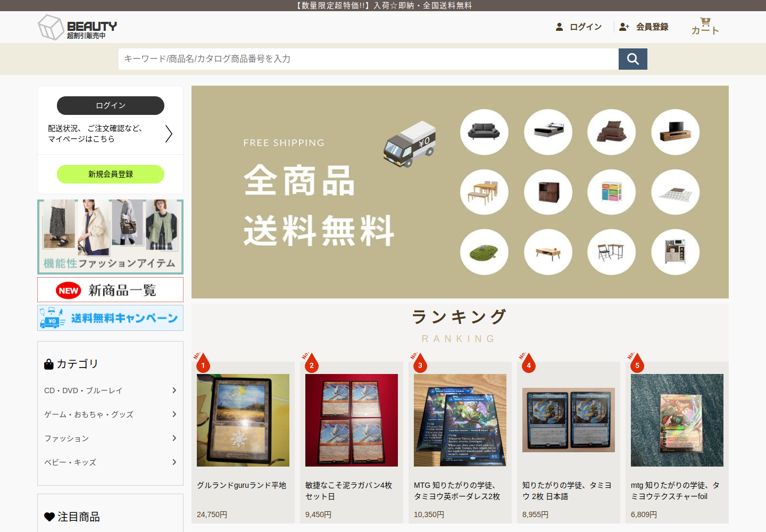Open ranking No.1 グルランド card image
Viewport: 766px width, 532px height.
[x=243, y=420]
